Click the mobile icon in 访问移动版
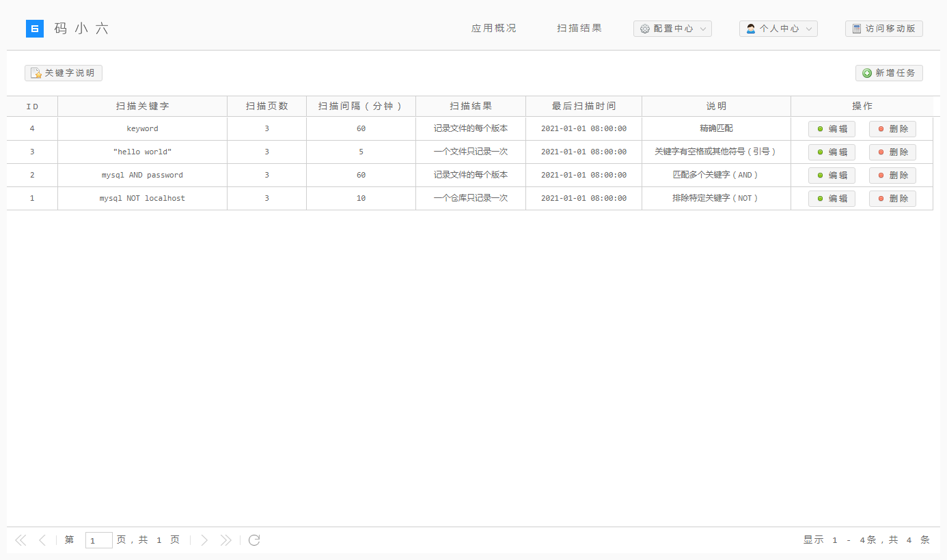 pyautogui.click(x=857, y=29)
